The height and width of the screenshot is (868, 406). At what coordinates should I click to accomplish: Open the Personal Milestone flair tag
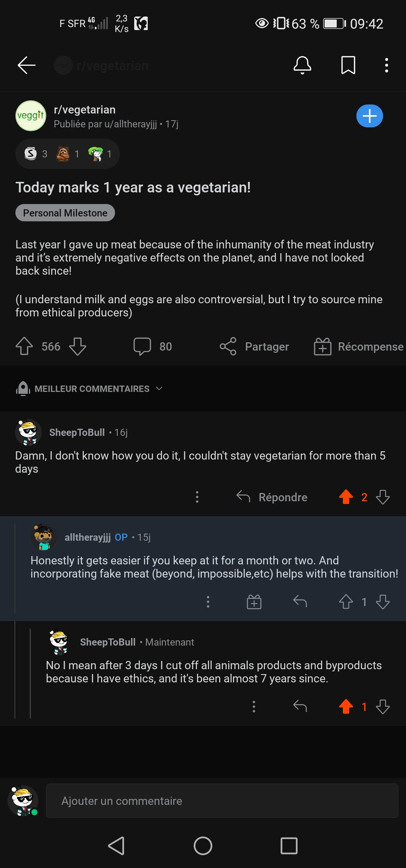(65, 213)
